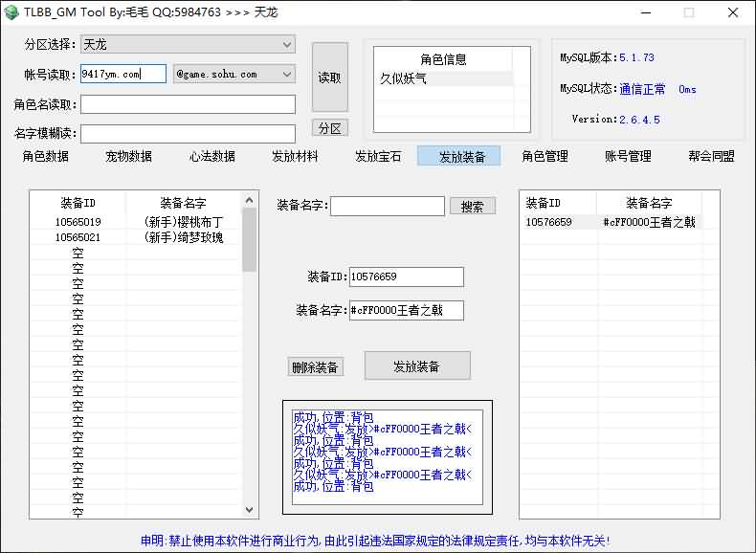
Task: Open the 分区选择 dropdown showing 天龙
Action: [x=188, y=44]
